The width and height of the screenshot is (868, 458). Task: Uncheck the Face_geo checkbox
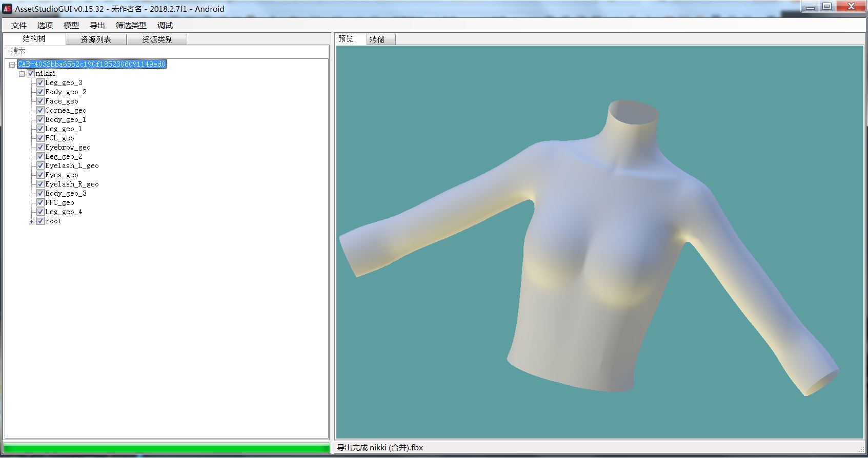pos(40,101)
